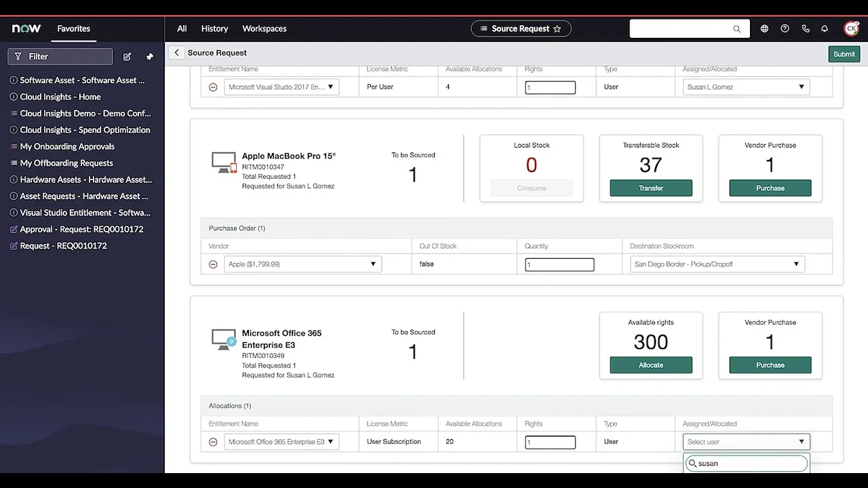Open Microsoft Office 365 Enterprise E3 entitlement dropdown
Viewport: 868px width, 488px height.
281,442
